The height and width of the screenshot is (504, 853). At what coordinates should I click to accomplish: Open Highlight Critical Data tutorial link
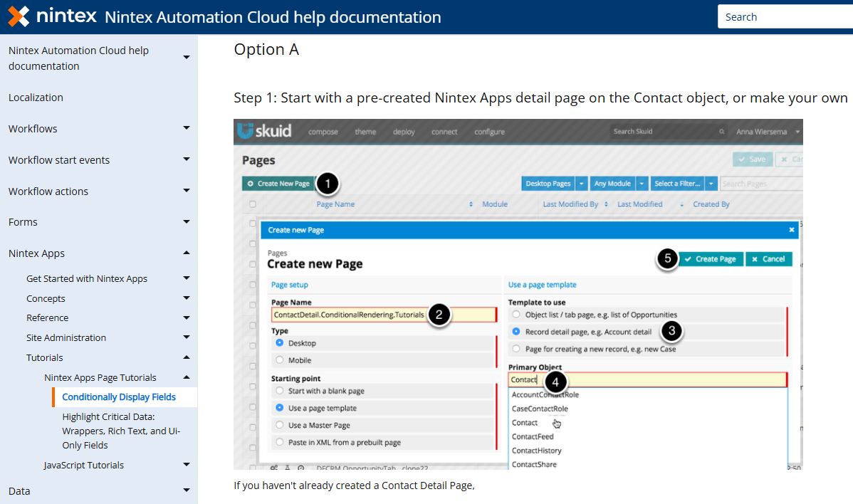pyautogui.click(x=121, y=431)
